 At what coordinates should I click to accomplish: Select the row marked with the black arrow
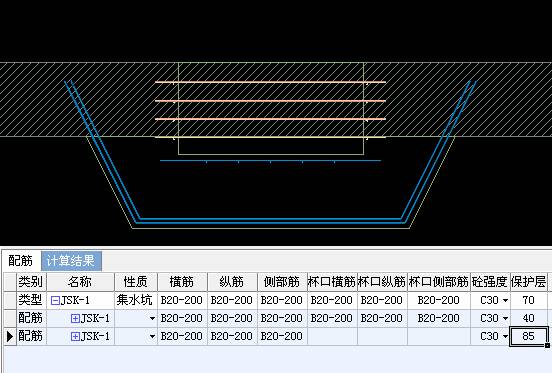click(x=10, y=336)
